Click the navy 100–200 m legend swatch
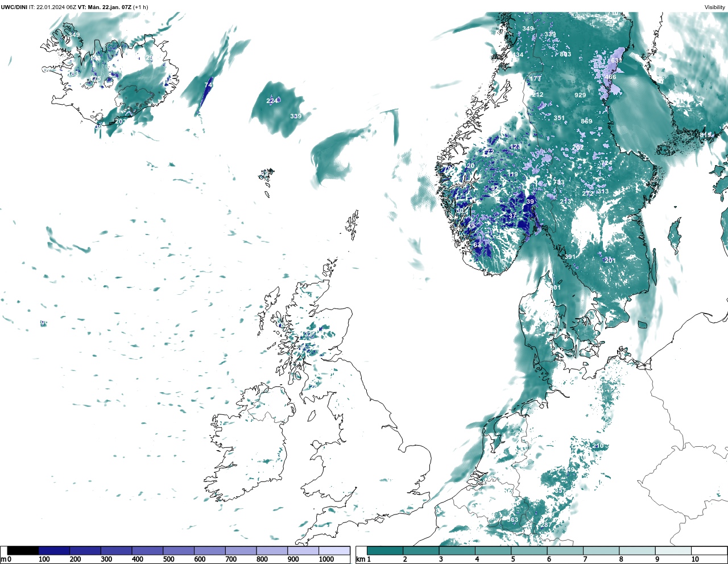Viewport: 728px width, 564px height. pyautogui.click(x=54, y=551)
